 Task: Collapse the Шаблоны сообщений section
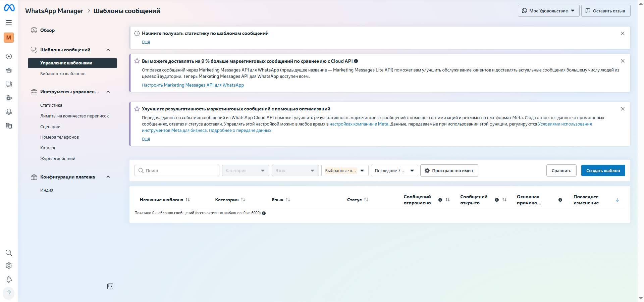108,50
